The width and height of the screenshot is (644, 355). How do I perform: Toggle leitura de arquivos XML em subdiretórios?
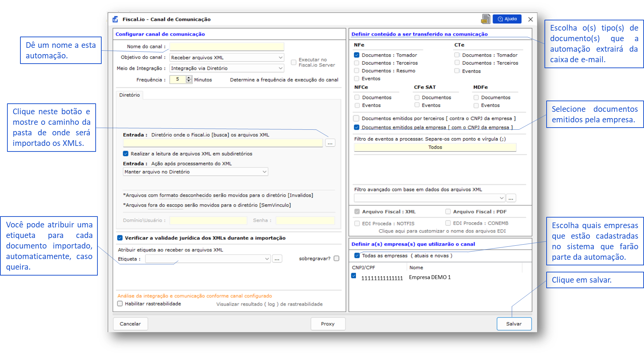(126, 154)
